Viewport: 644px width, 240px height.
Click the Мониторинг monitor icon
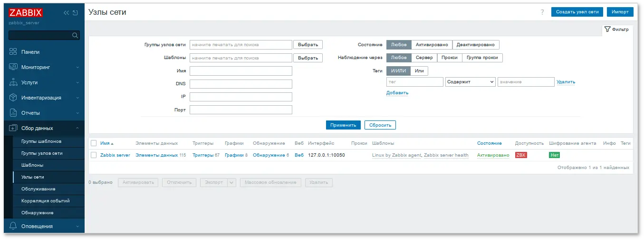pos(13,67)
